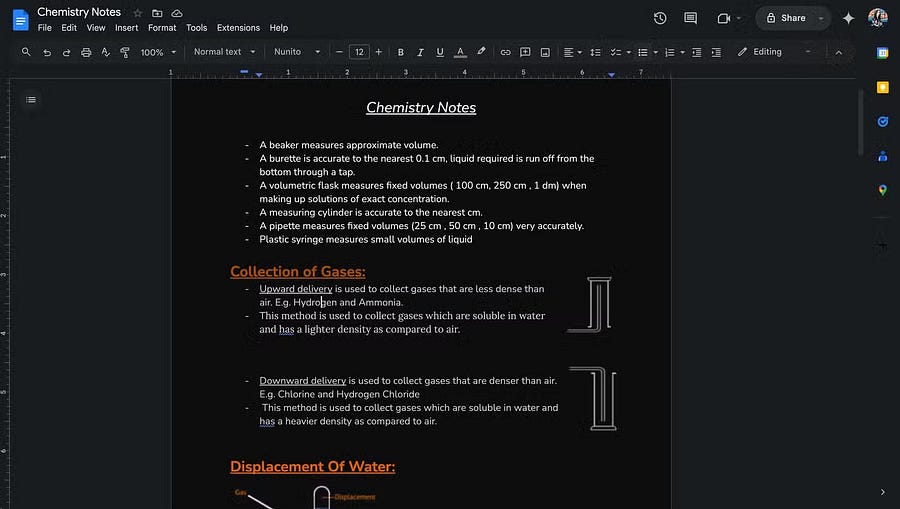Click the increase font size plus button

point(378,52)
